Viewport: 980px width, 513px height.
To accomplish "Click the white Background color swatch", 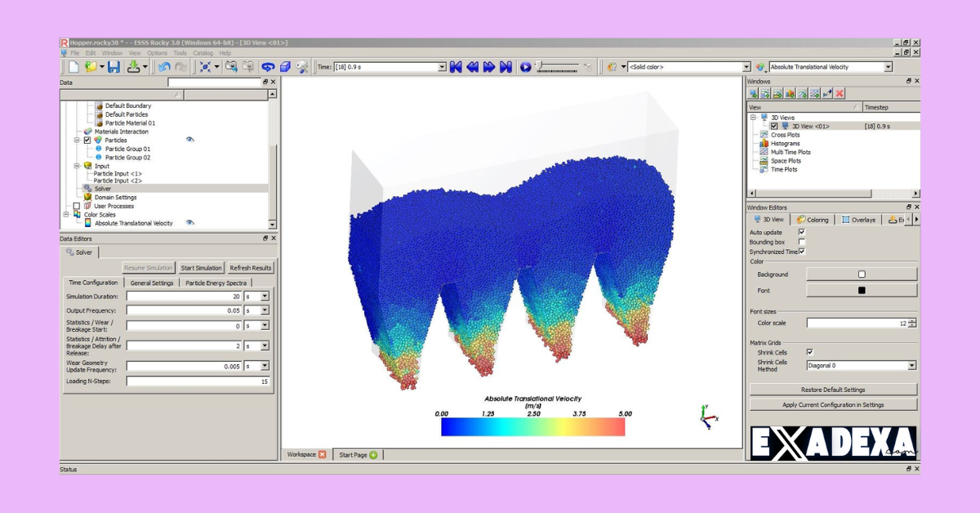I will (861, 274).
